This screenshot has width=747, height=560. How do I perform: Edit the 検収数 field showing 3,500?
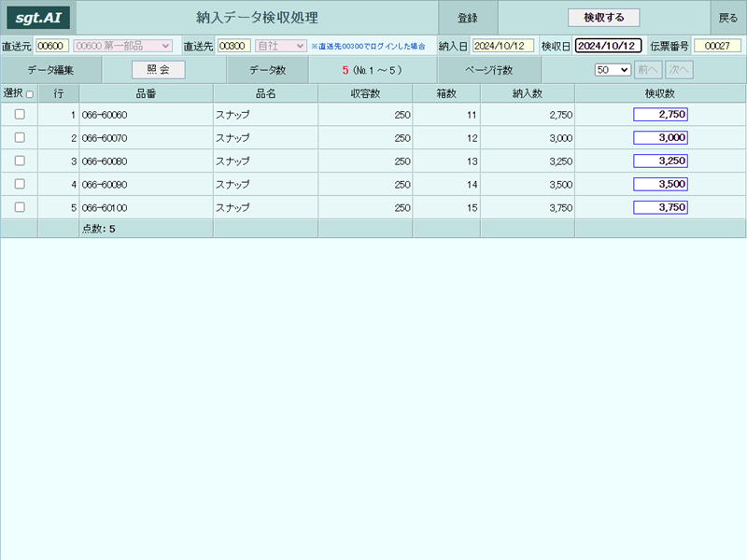click(660, 184)
